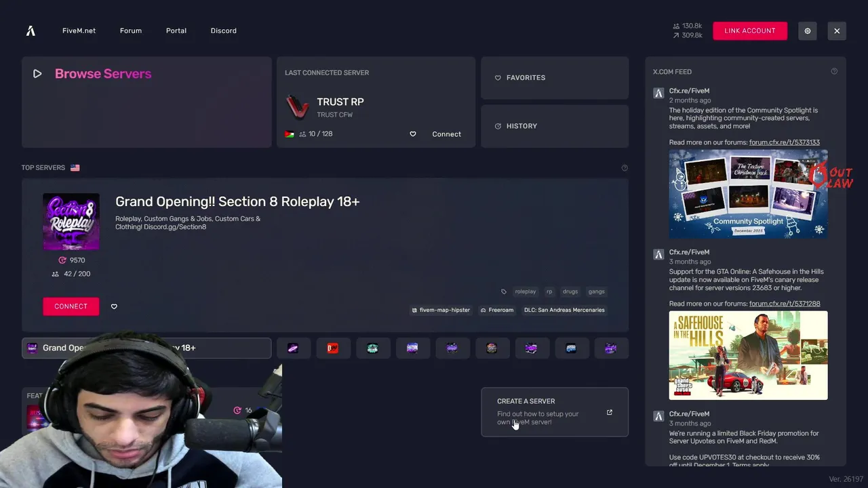Select the drugs tag
The height and width of the screenshot is (488, 868).
pos(570,291)
